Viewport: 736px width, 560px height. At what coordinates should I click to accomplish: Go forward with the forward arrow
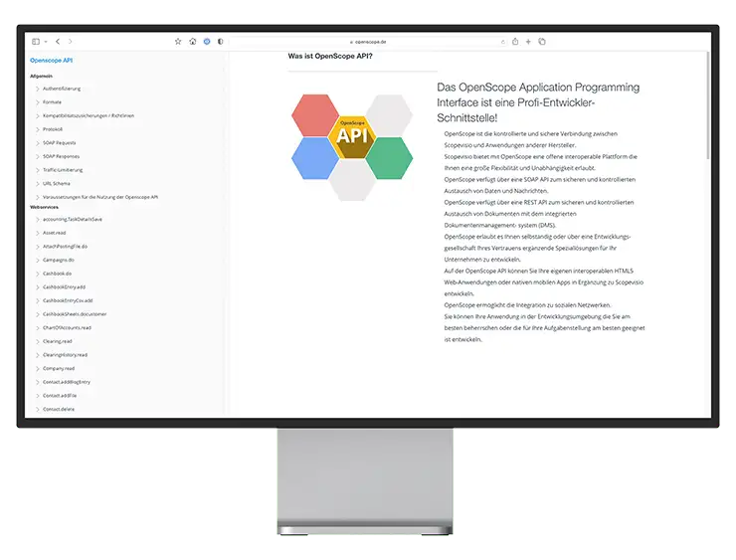[x=70, y=42]
